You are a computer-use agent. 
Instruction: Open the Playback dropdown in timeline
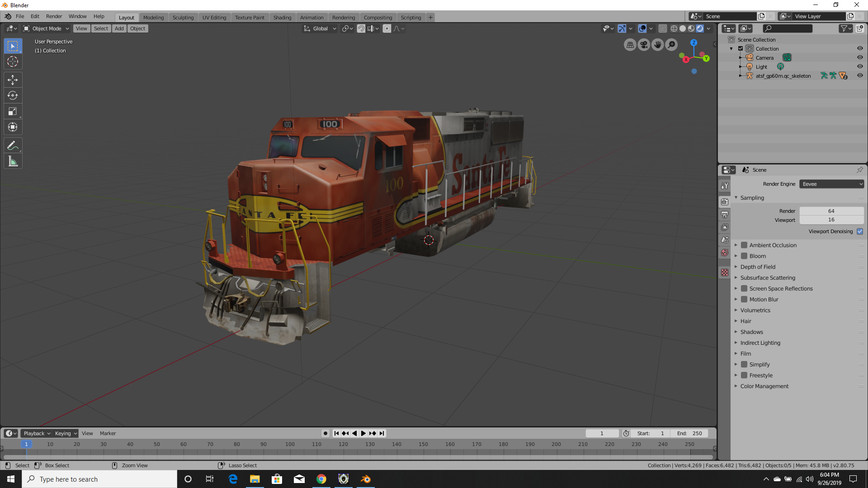click(37, 433)
